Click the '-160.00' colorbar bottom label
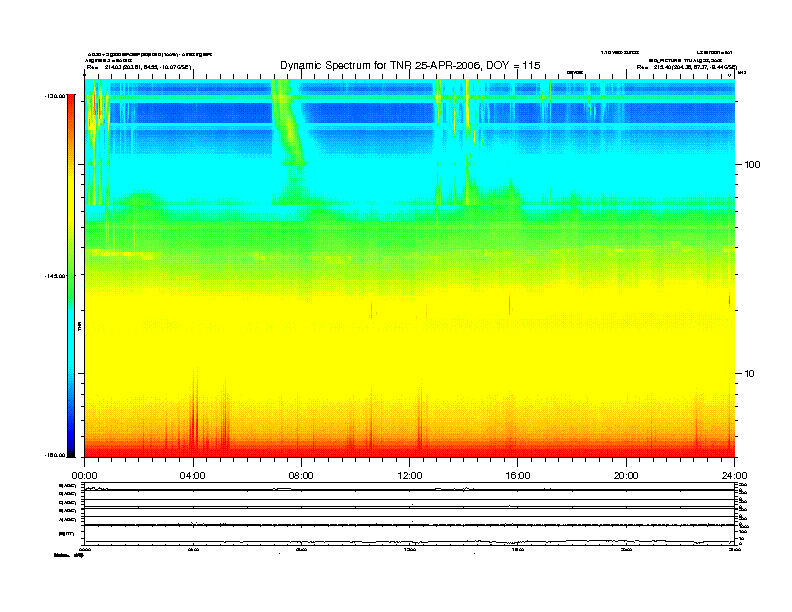Viewport: 792px width, 612px height. click(x=55, y=455)
